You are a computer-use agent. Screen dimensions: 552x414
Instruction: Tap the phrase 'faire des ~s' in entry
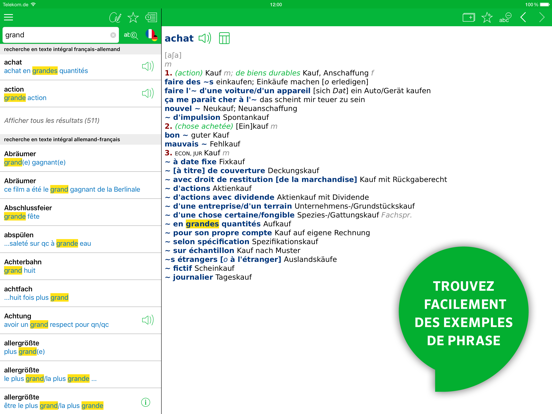189,82
